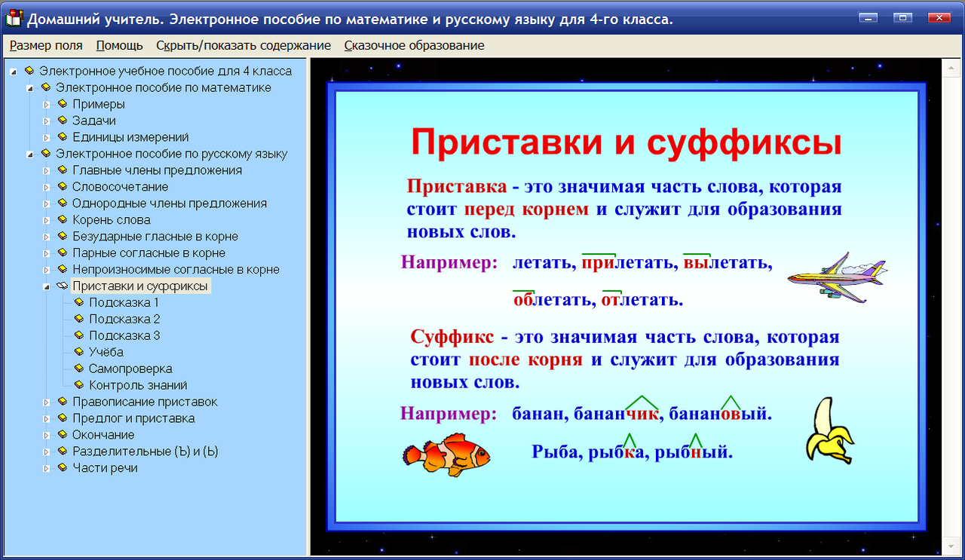Collapse the Электронное пособие по русскому языку node
Image resolution: width=965 pixels, height=560 pixels.
(30, 153)
